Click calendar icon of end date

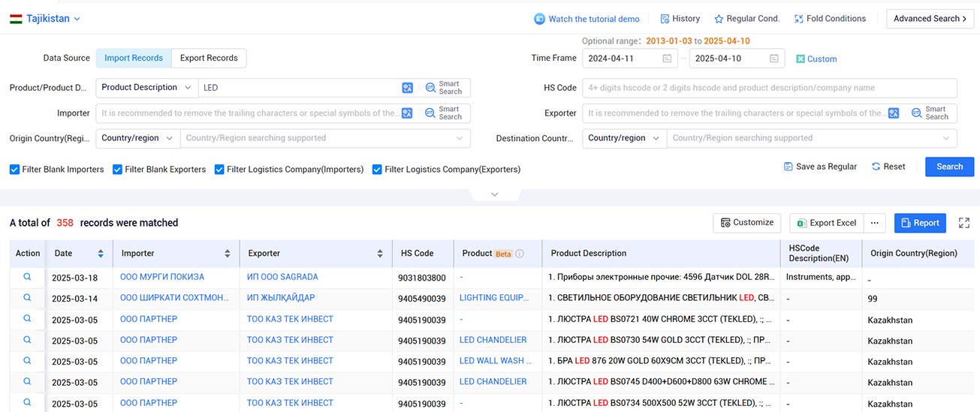[774, 59]
